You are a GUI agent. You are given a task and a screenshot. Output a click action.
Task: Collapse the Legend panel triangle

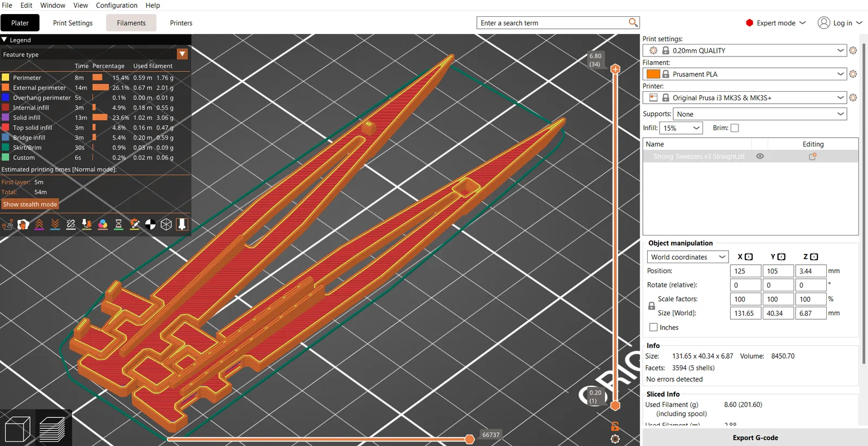[x=4, y=40]
